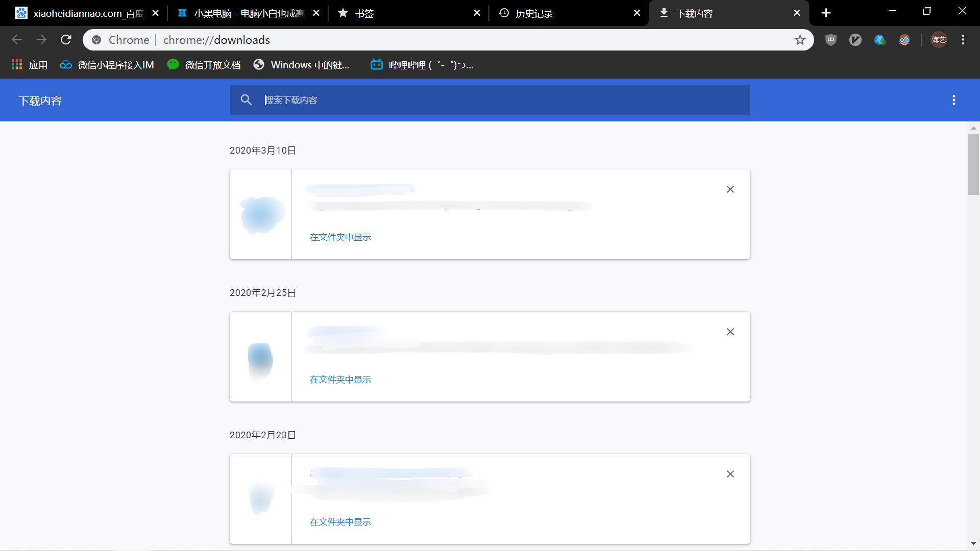Screen dimensions: 980x551
Task: Remove the 2020年2月25日 download entry
Action: [730, 332]
